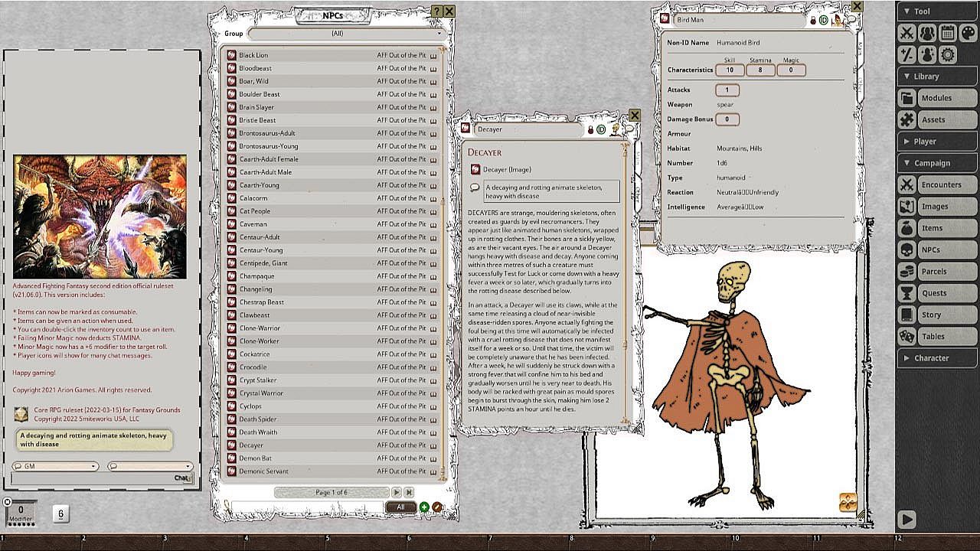Open the Colors palette tool

[x=968, y=33]
